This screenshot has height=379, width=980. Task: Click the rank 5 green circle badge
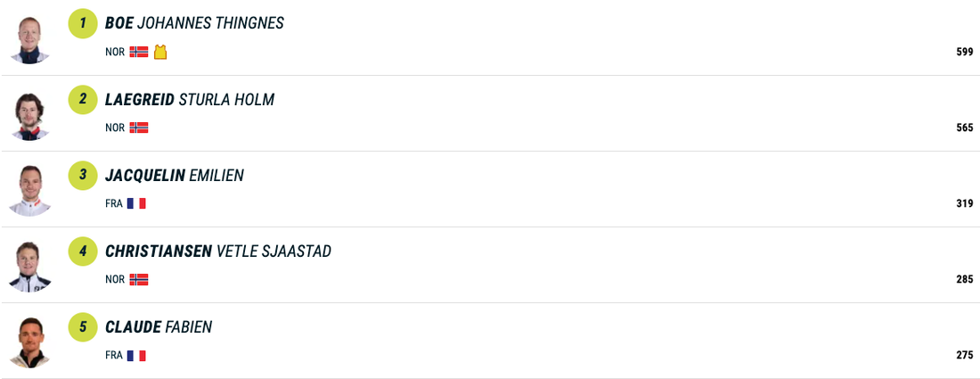coord(83,327)
